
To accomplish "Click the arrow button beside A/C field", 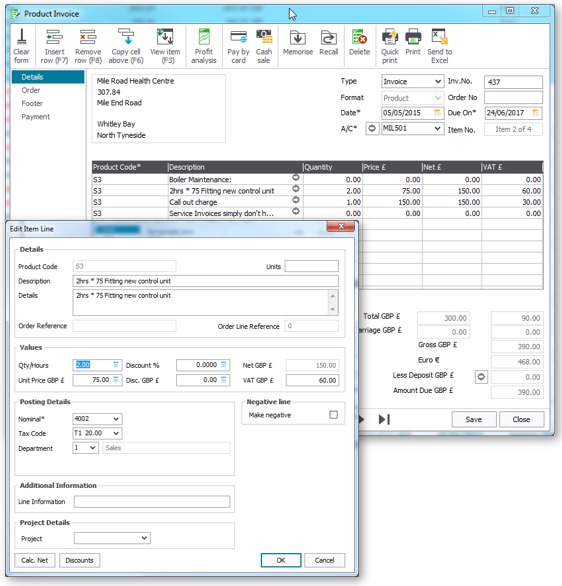I will coord(372,129).
